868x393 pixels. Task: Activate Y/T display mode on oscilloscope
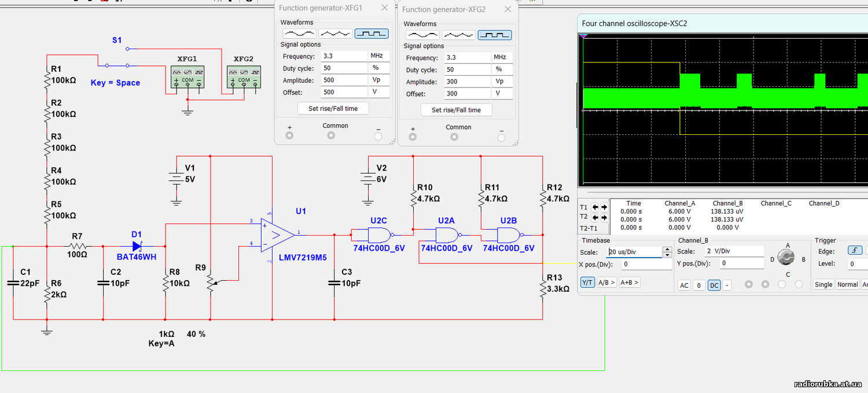pyautogui.click(x=587, y=282)
